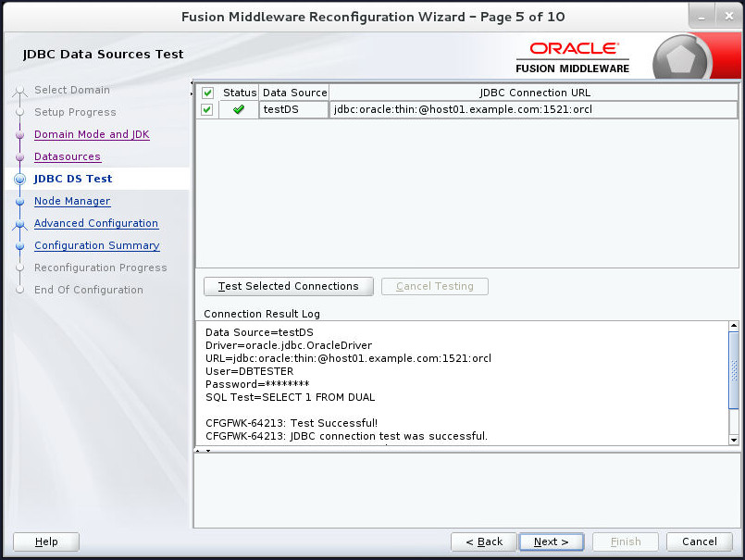Click the green status checkmark for testDS

click(x=239, y=110)
